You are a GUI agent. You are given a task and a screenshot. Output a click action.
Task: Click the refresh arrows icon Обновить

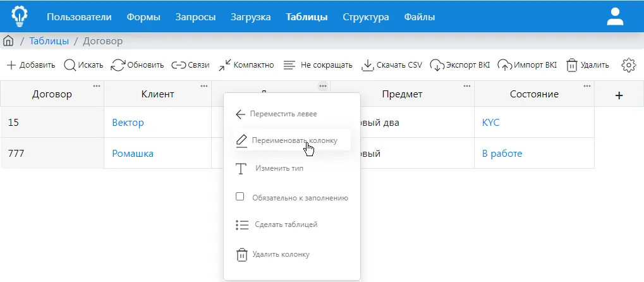click(x=118, y=65)
